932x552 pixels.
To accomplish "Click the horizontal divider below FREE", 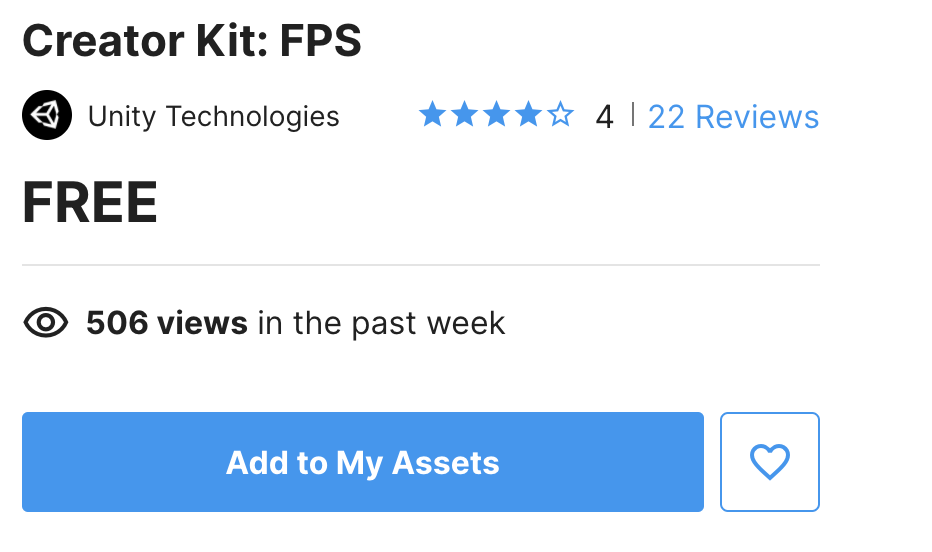I will 420,265.
